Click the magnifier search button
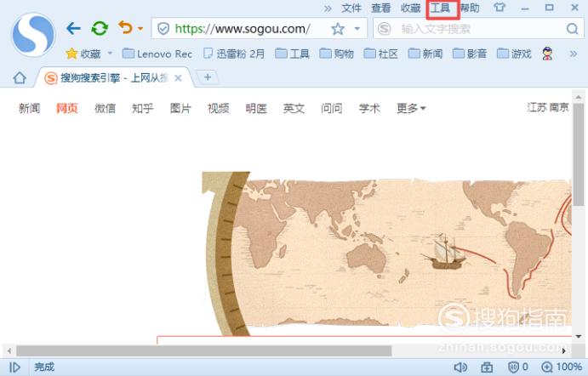 572,28
